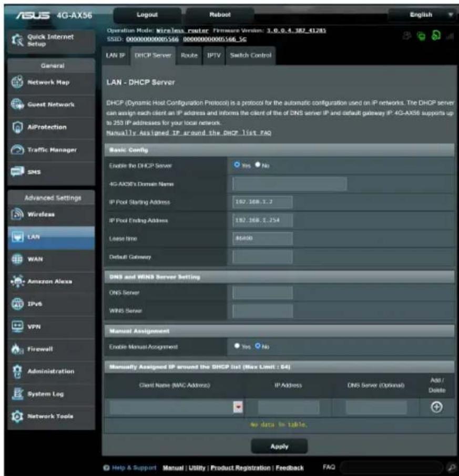This screenshot has height=476, width=459.
Task: Click the WAN globe icon
Action: click(x=17, y=259)
